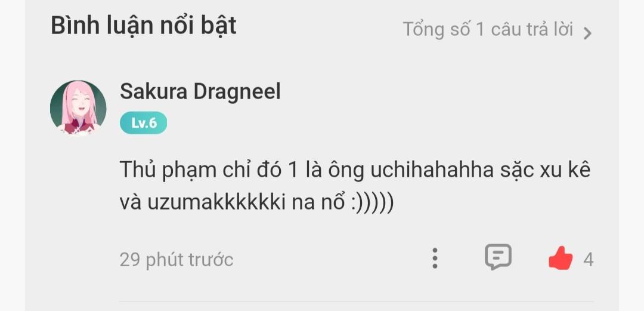The width and height of the screenshot is (644, 311).
Task: Select the words sặc xu kê
Action: pyautogui.click(x=544, y=170)
